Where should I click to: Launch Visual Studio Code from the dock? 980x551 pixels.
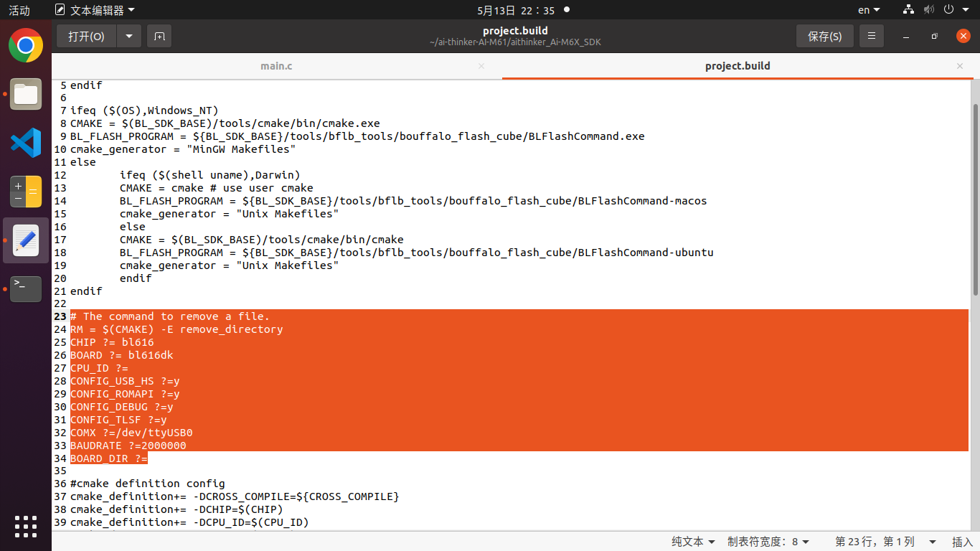pyautogui.click(x=26, y=142)
